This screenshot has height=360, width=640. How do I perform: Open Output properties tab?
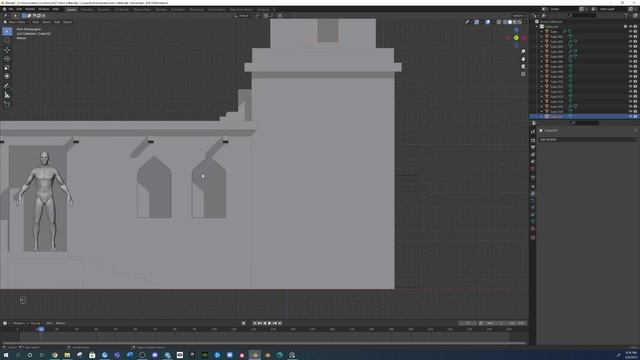coord(533,147)
